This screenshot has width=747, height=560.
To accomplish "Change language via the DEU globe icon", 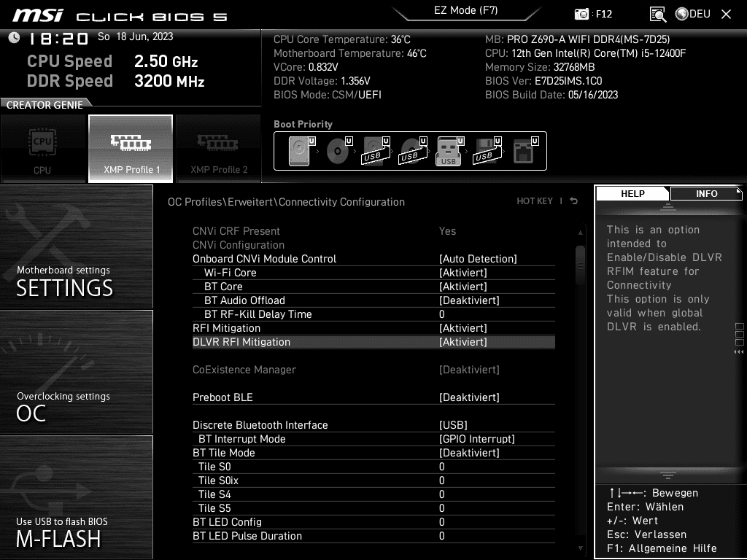I will 693,14.
